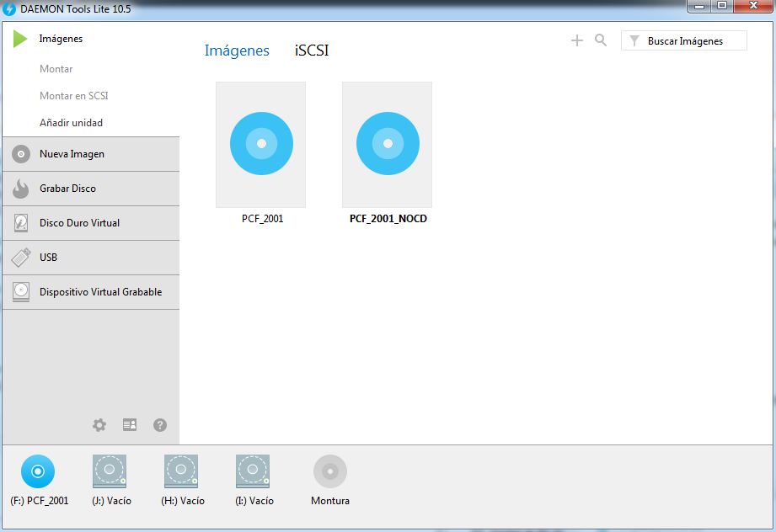This screenshot has width=776, height=532.
Task: Focus the Buscar Imágenes search field
Action: [x=684, y=41]
